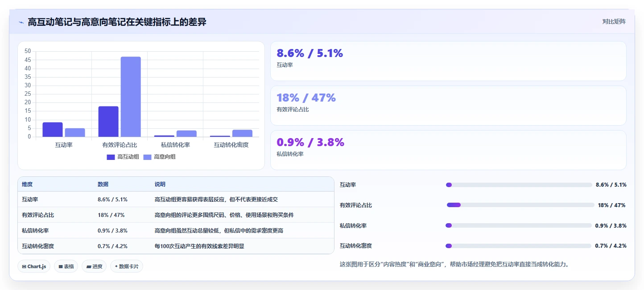
Task: Click the dark 高互动组 bar for 有效评论占比
Action: click(x=108, y=122)
